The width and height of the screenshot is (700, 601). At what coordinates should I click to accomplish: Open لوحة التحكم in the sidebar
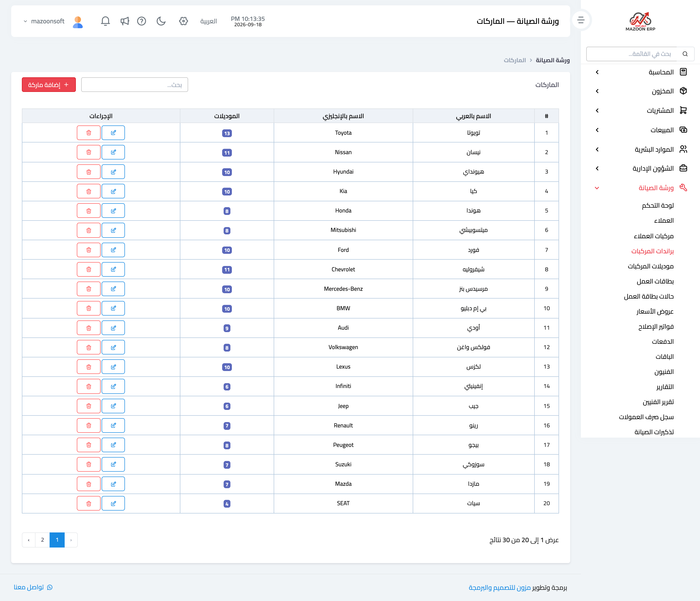click(x=658, y=205)
